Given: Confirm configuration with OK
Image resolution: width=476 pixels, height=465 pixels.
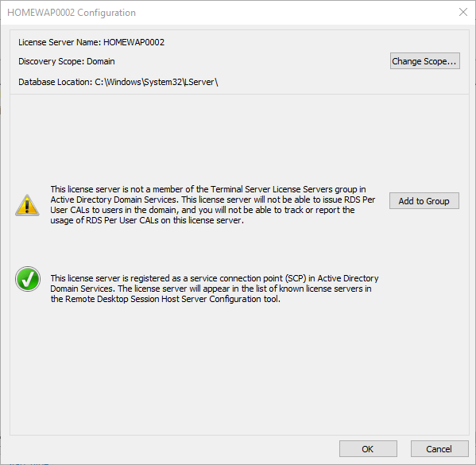Looking at the screenshot, I should tap(368, 448).
